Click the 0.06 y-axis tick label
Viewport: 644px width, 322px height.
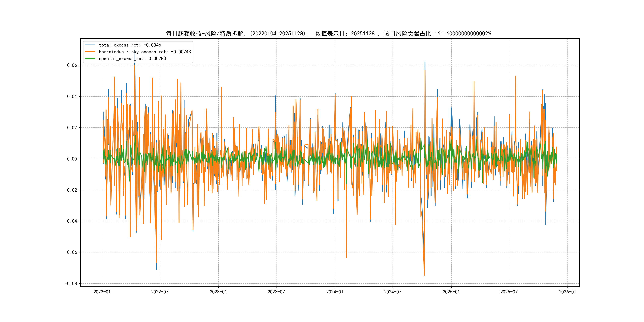point(72,65)
